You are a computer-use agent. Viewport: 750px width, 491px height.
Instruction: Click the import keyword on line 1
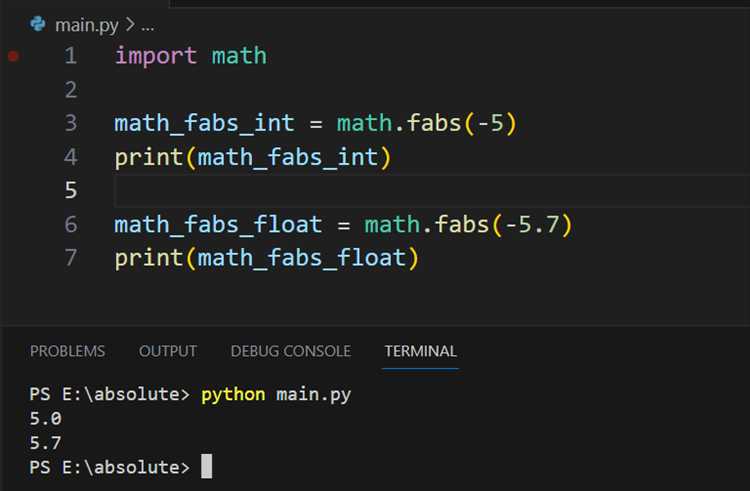click(156, 56)
